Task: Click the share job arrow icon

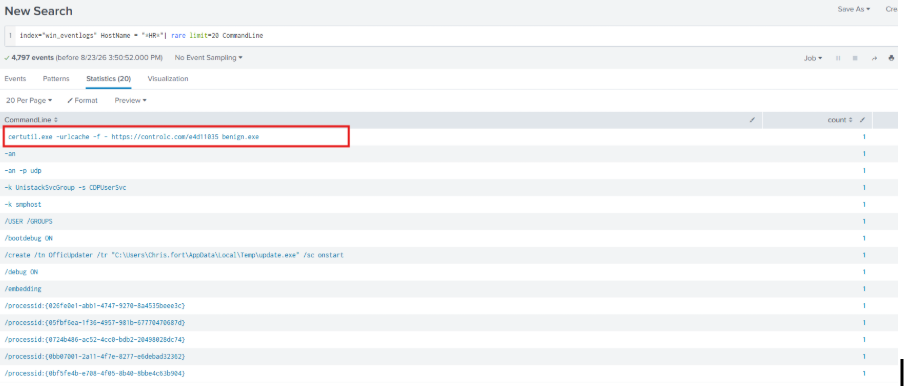Action: 874,58
